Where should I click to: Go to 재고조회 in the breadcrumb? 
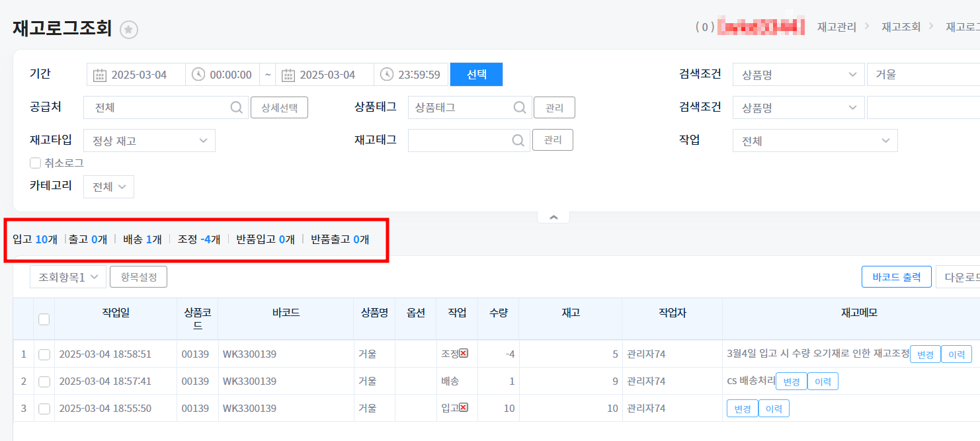901,27
